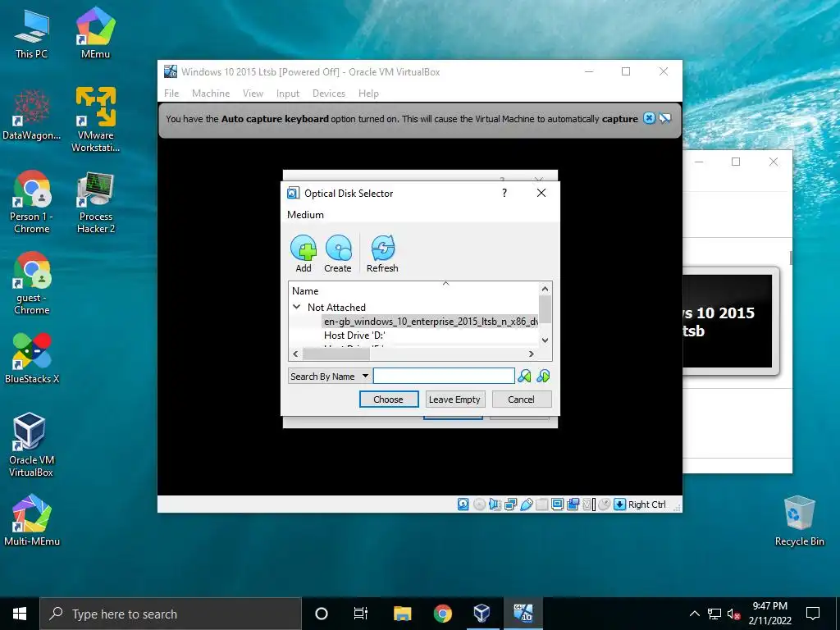Click the Windows Start button
The height and width of the screenshot is (630, 840).
(20, 614)
